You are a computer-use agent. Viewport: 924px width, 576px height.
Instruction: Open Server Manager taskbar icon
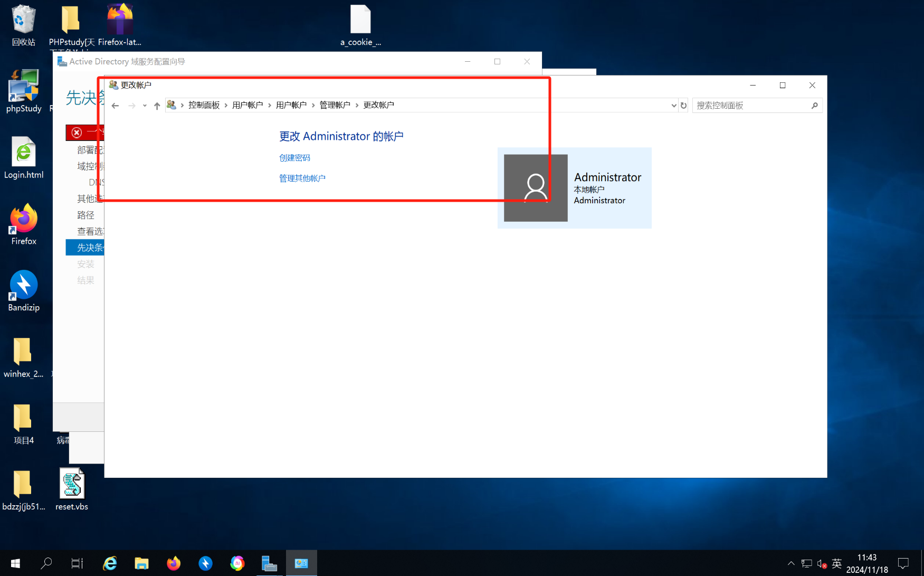tap(269, 563)
